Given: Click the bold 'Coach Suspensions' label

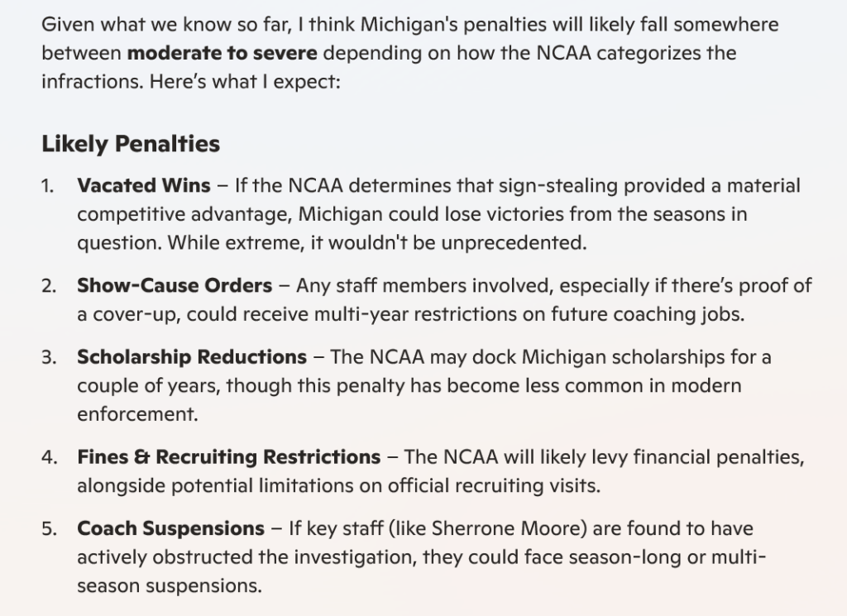Looking at the screenshot, I should coord(170,528).
